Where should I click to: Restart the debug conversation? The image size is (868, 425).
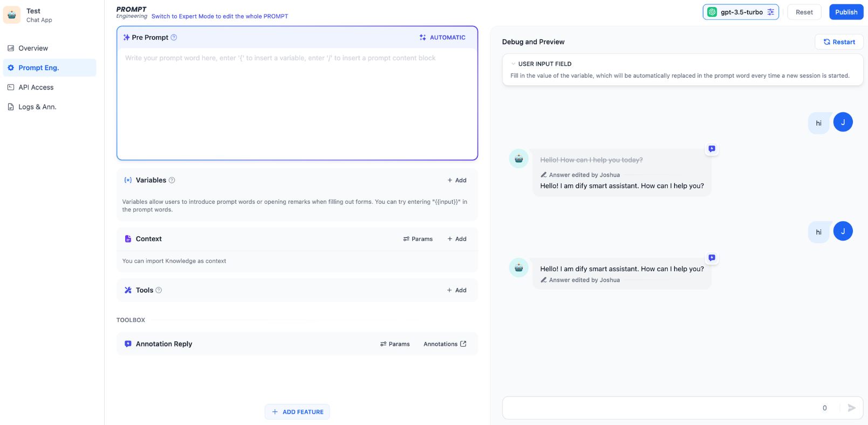tap(839, 42)
